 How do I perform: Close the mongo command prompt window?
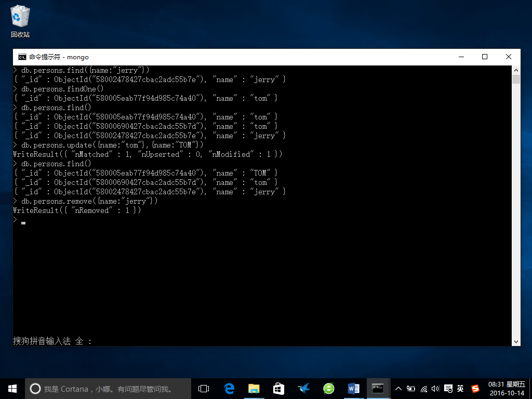(x=508, y=57)
